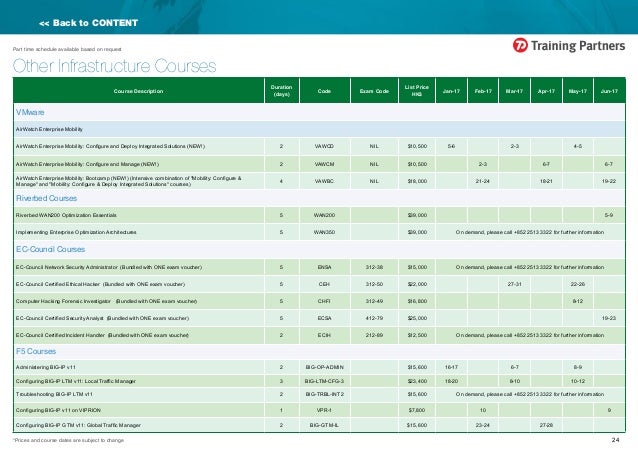Click the $22,000 price in CEH row

tap(417, 284)
